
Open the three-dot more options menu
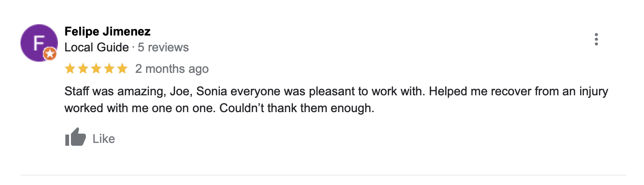click(596, 39)
